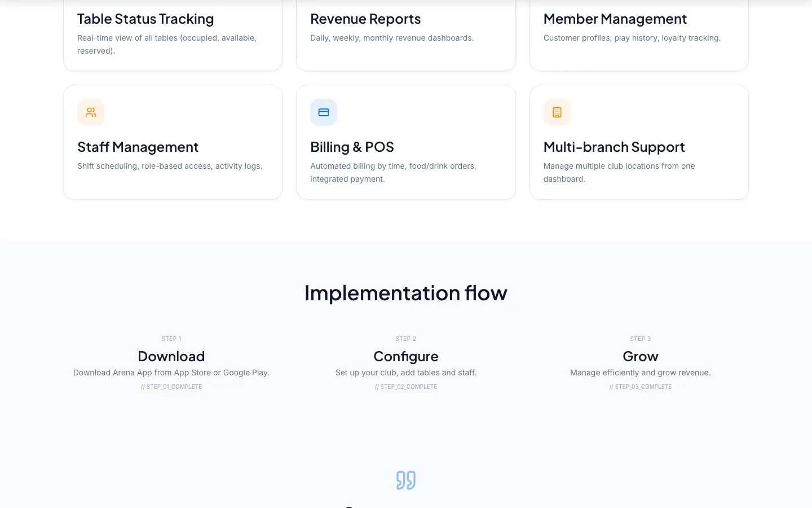Viewport: 812px width, 508px height.
Task: Click the Staff Management card title
Action: (x=138, y=147)
